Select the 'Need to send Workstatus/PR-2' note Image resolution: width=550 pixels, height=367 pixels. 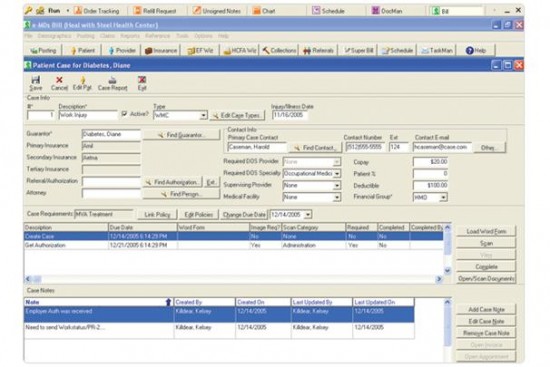coord(219,330)
